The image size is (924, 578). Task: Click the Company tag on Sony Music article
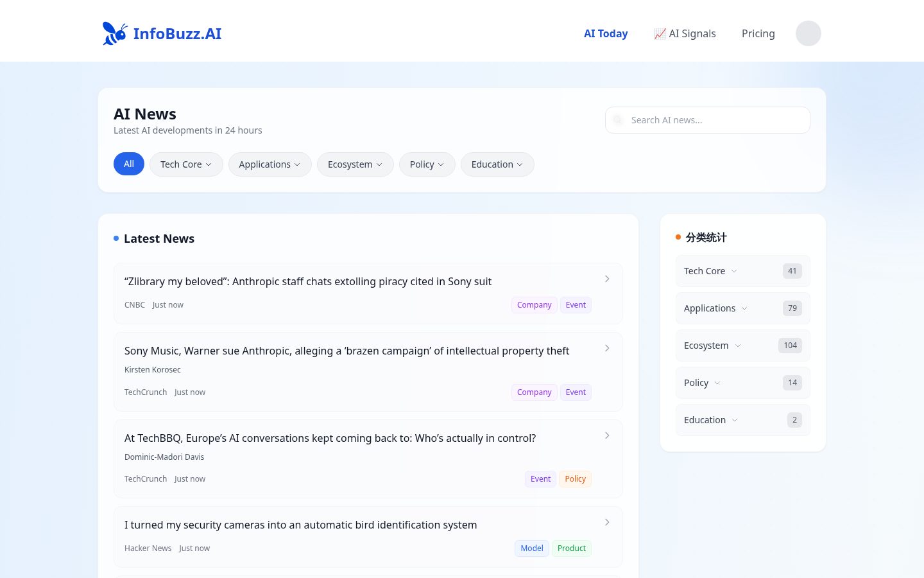[x=534, y=392]
